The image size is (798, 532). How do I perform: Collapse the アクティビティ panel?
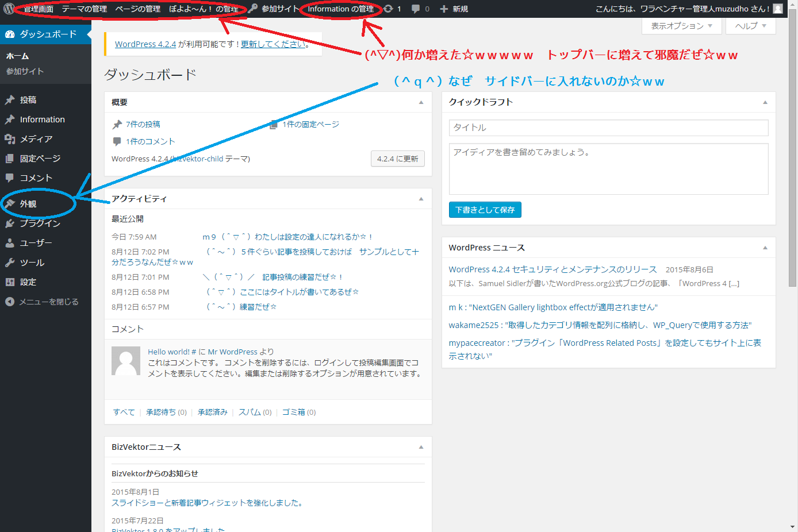click(x=421, y=199)
